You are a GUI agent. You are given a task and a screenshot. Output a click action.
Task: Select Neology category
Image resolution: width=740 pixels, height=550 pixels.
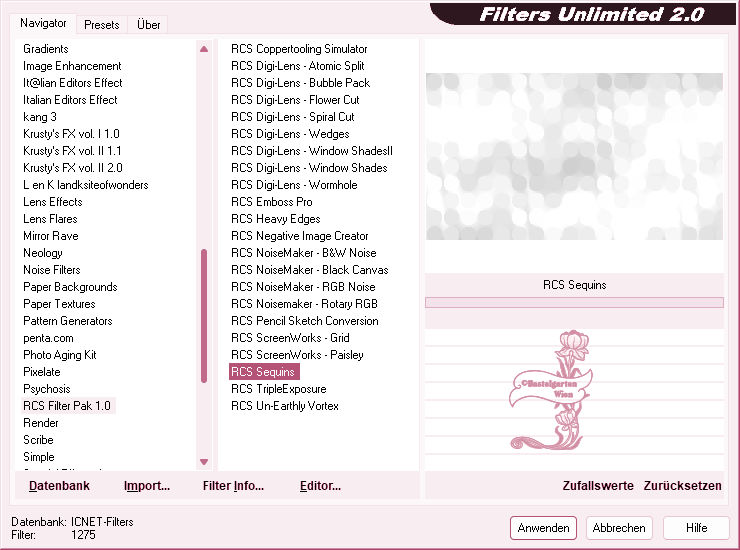(x=42, y=253)
